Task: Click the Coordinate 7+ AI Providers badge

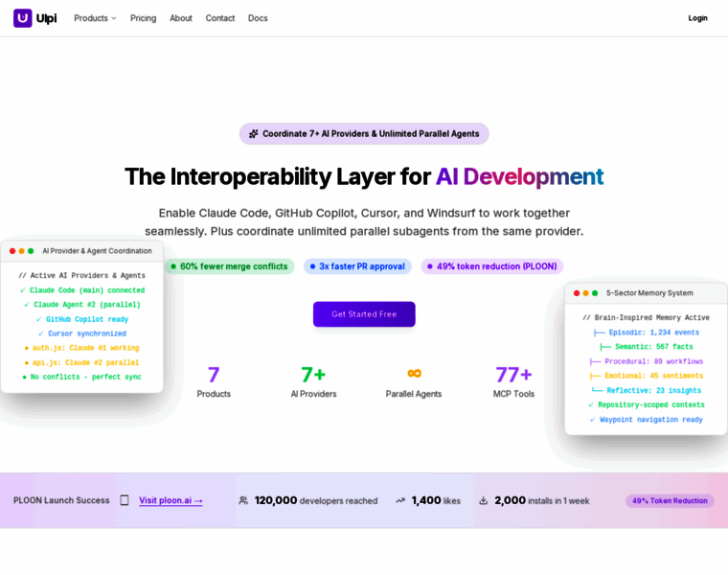Action: (364, 134)
